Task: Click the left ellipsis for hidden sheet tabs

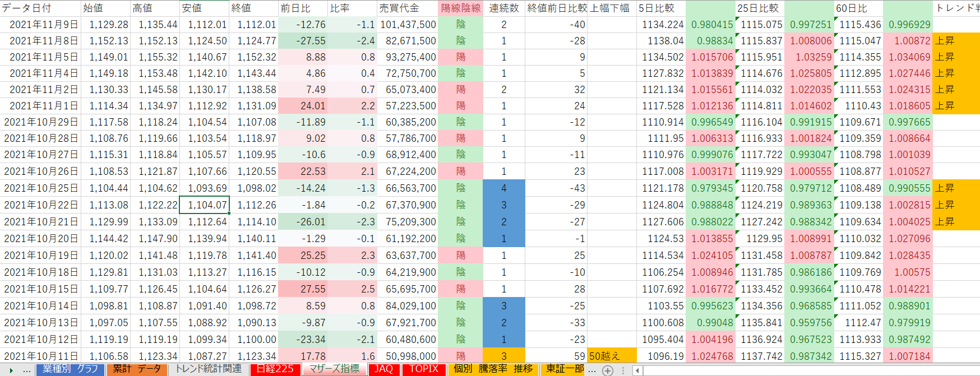Action: (x=27, y=370)
